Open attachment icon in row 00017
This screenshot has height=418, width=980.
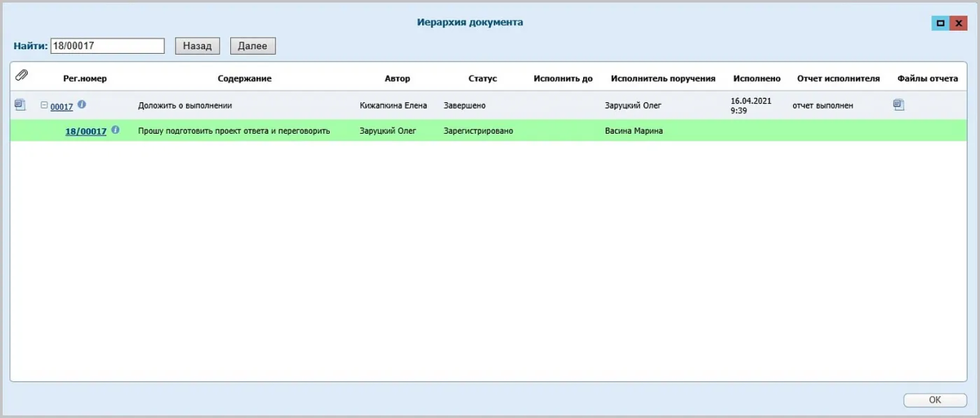pos(20,104)
